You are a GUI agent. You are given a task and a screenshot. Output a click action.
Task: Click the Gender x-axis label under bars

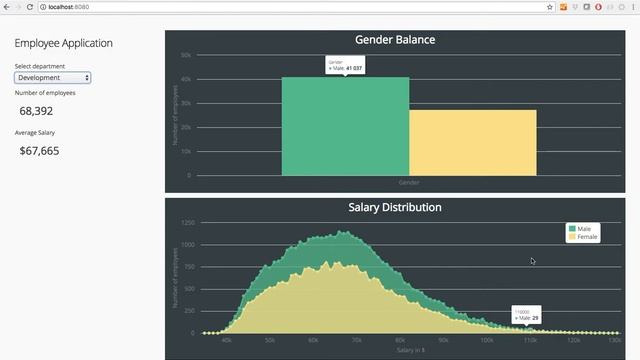[409, 182]
